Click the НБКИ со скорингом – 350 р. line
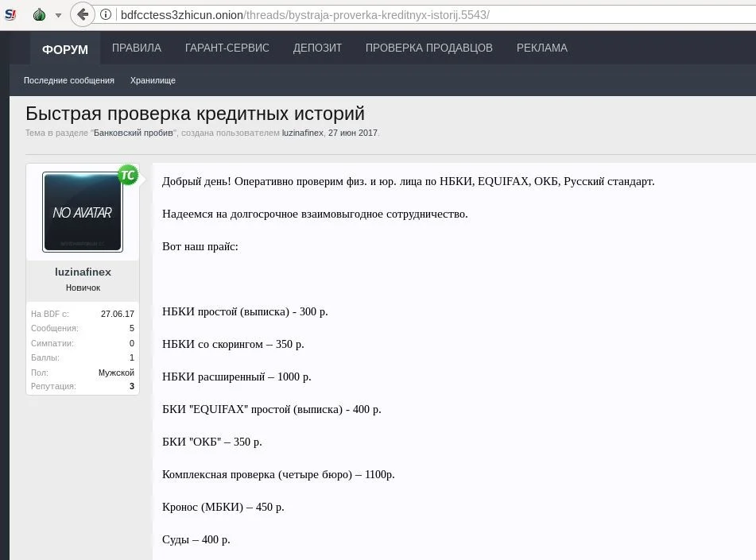The image size is (756, 560). click(x=233, y=344)
